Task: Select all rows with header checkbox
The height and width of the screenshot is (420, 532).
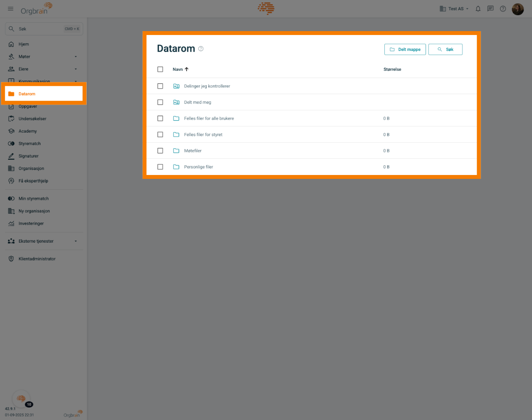Action: click(160, 69)
